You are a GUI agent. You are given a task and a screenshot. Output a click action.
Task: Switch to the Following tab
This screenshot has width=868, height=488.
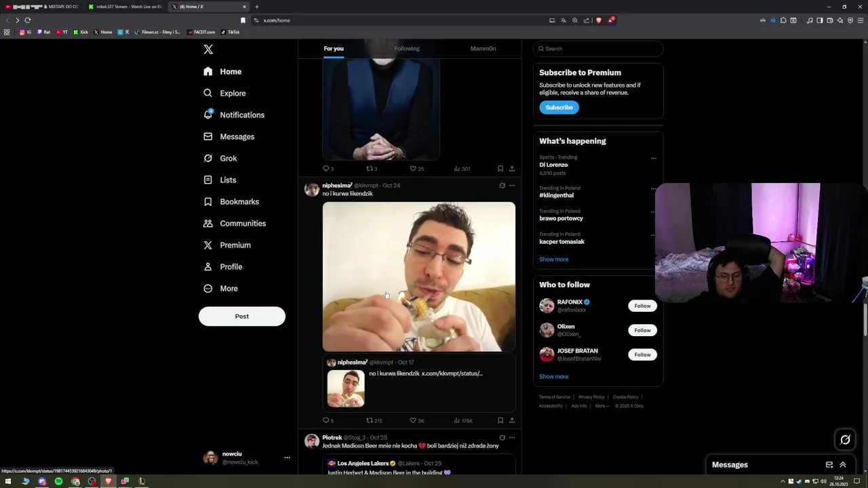click(x=407, y=49)
